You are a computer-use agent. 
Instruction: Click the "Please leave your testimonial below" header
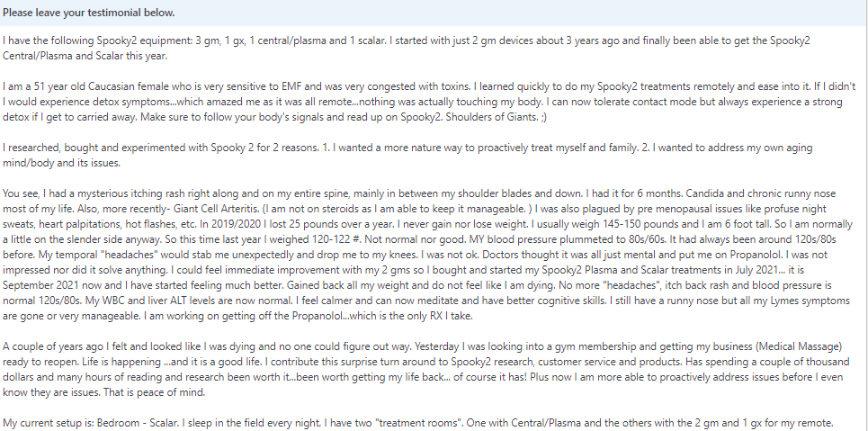click(89, 13)
